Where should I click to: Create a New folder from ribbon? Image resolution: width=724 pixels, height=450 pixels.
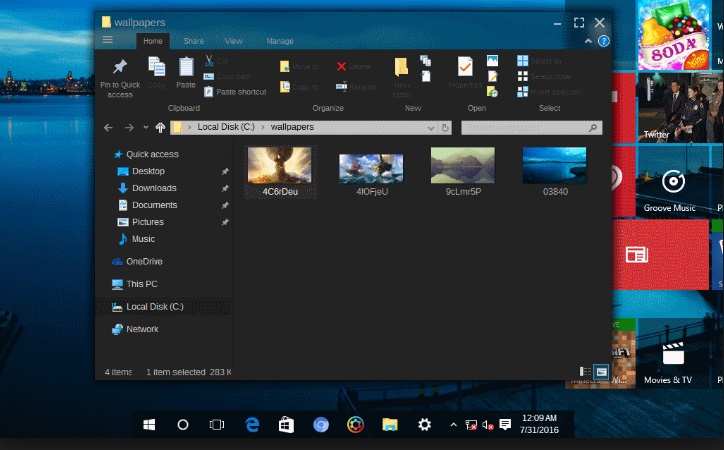point(401,70)
